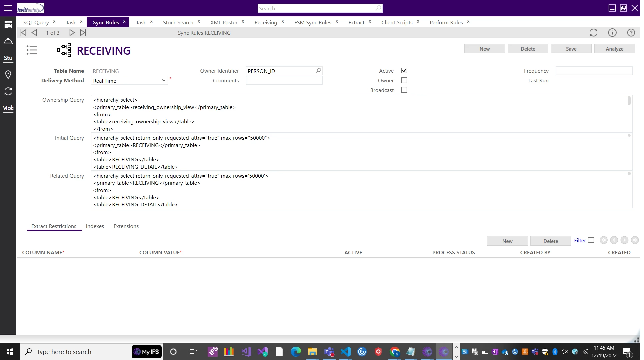This screenshot has width=644, height=360.
Task: Enable the Owner checkbox
Action: [x=404, y=80]
